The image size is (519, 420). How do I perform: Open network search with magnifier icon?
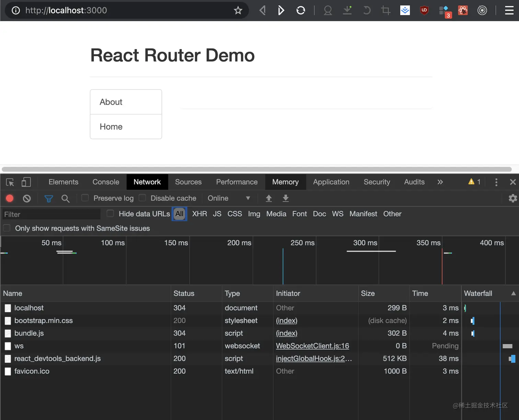[65, 198]
